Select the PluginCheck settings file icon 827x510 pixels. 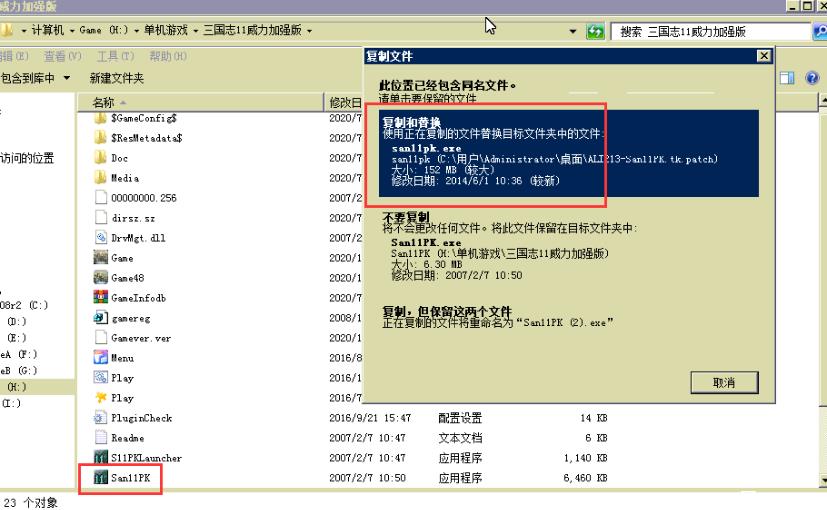coord(100,418)
